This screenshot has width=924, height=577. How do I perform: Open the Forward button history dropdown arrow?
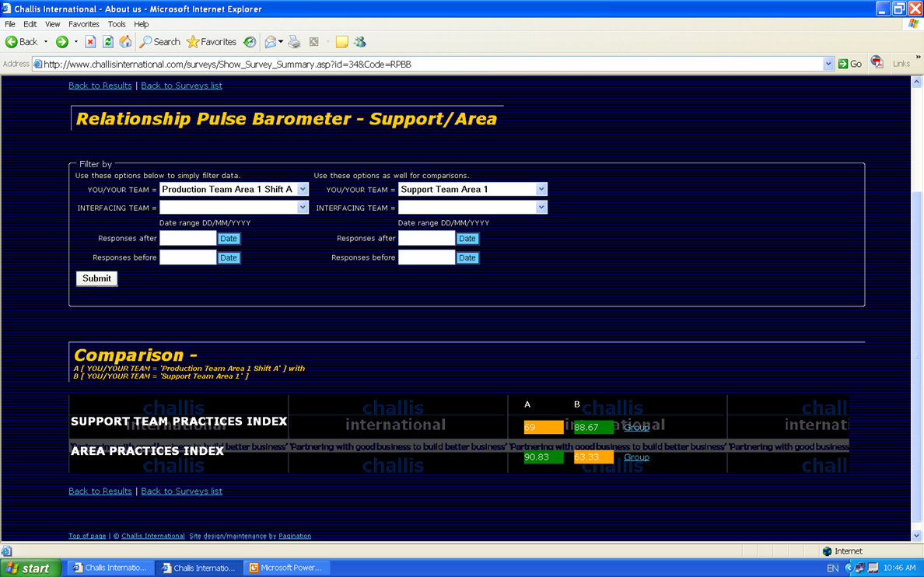pyautogui.click(x=76, y=42)
